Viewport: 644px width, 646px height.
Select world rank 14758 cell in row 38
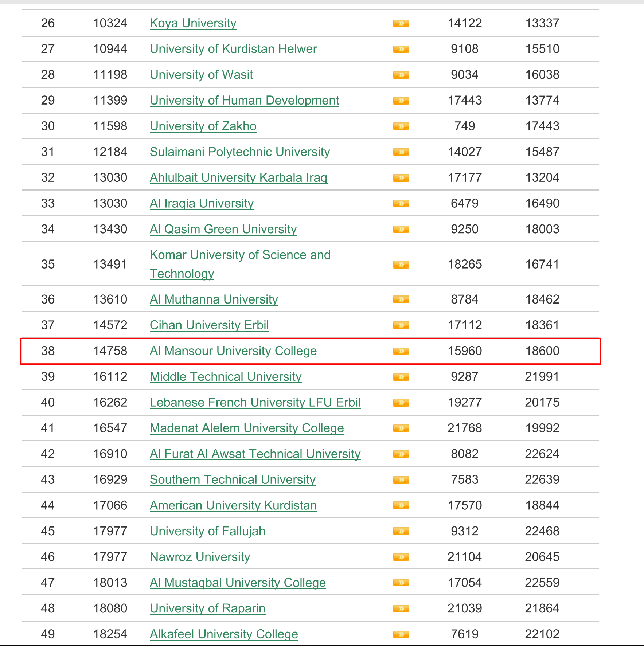tap(110, 351)
